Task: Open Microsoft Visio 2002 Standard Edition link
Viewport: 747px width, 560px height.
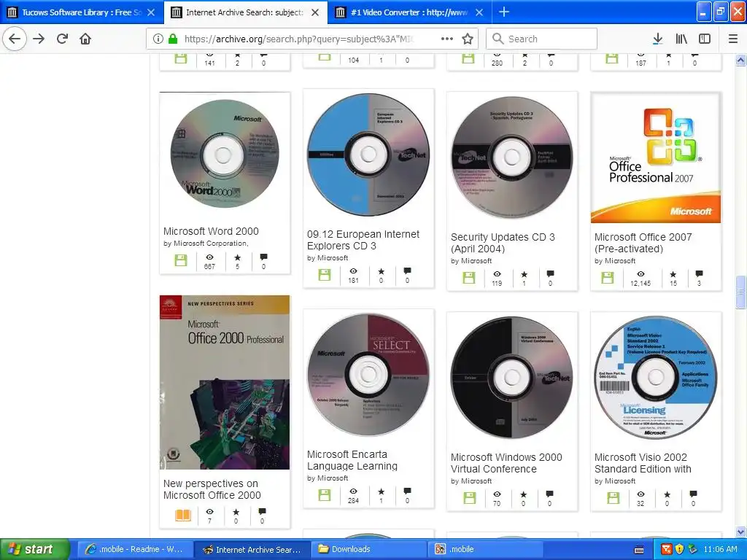Action: click(643, 463)
